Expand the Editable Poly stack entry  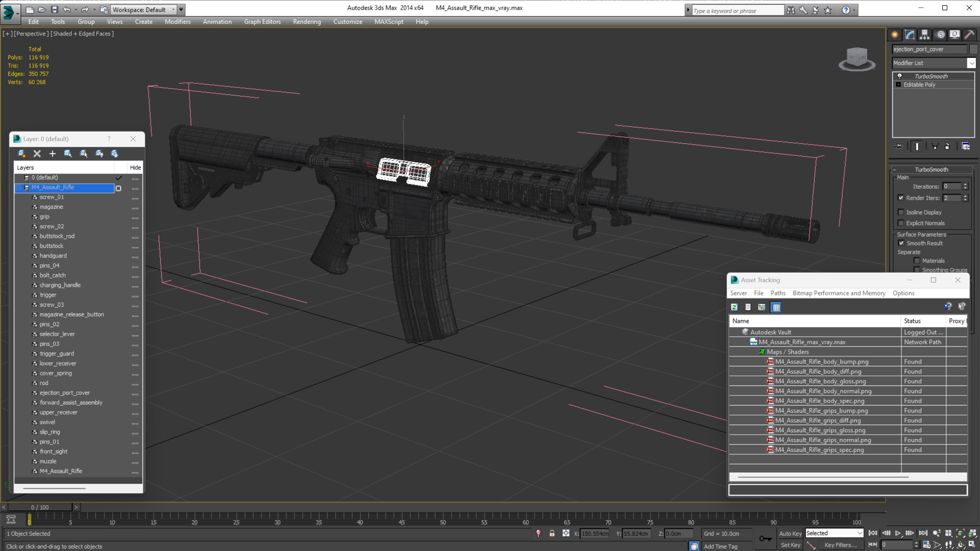click(899, 84)
